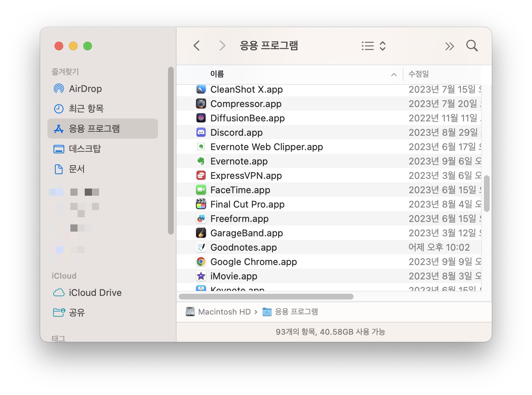Viewport: 532px width, 395px height.
Task: Open iCloud Drive in the sidebar
Action: pyautogui.click(x=103, y=293)
